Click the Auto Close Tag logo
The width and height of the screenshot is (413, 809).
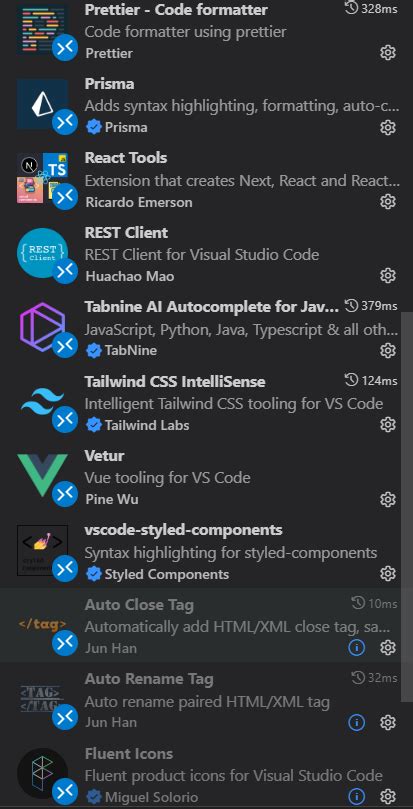pos(42,623)
